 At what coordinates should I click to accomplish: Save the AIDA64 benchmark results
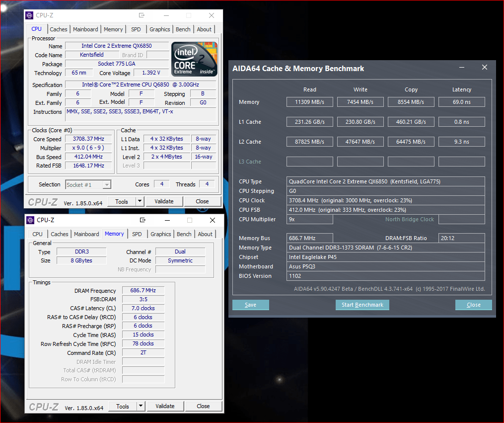tap(251, 305)
